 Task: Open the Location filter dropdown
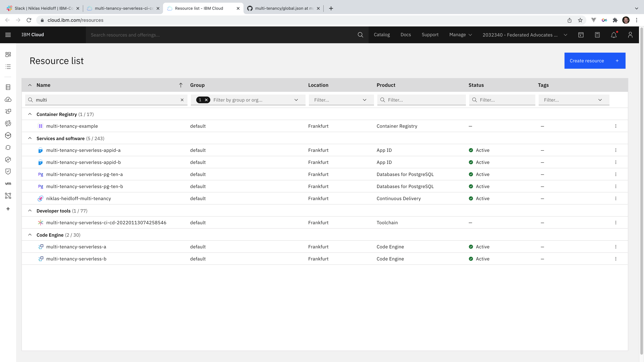[341, 100]
